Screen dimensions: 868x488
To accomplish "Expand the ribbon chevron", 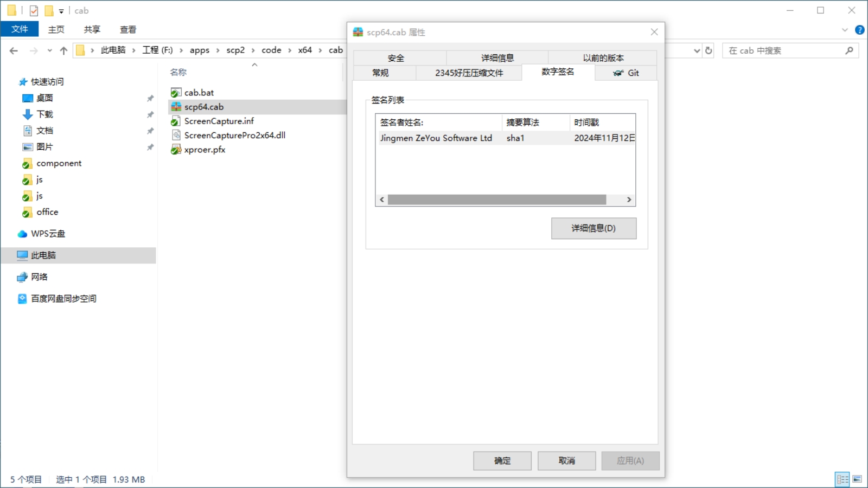I will pyautogui.click(x=845, y=30).
